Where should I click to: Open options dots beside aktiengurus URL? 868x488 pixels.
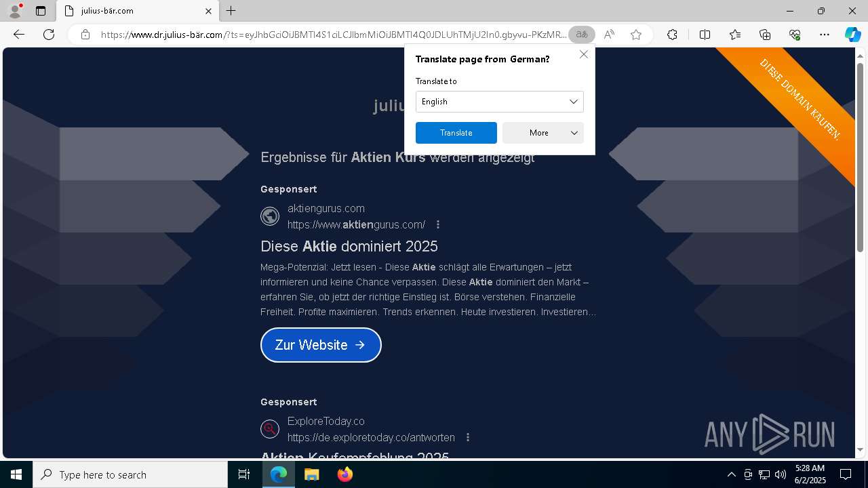click(438, 224)
